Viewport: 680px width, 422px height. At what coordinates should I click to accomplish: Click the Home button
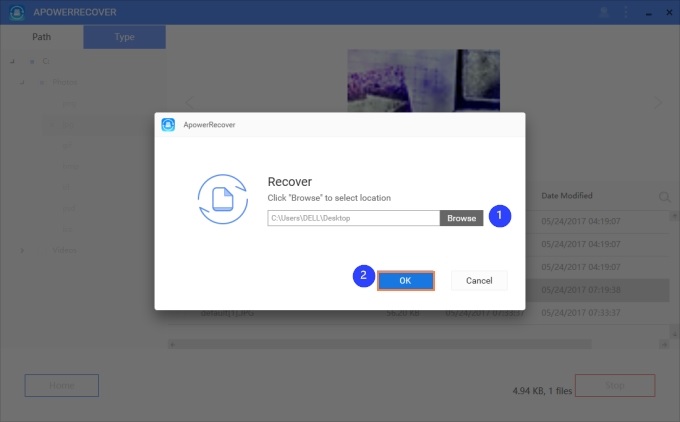(x=62, y=385)
